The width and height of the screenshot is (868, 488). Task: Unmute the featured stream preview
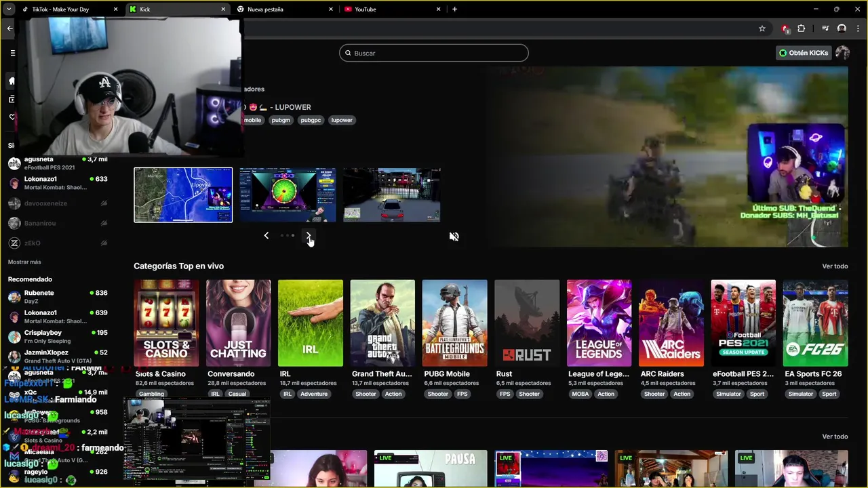coord(454,237)
